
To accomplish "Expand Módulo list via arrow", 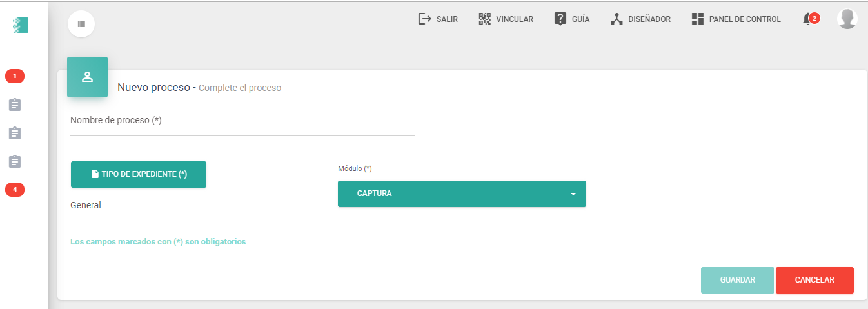I will click(x=573, y=194).
